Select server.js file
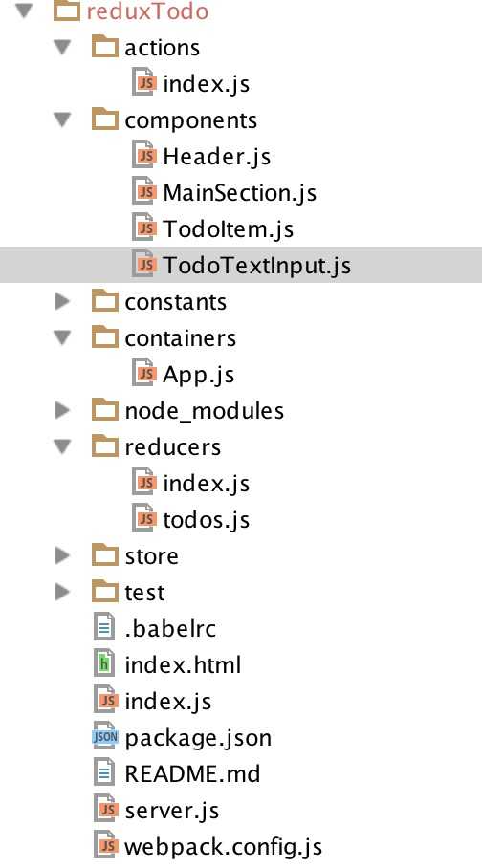The width and height of the screenshot is (482, 868). click(x=171, y=810)
